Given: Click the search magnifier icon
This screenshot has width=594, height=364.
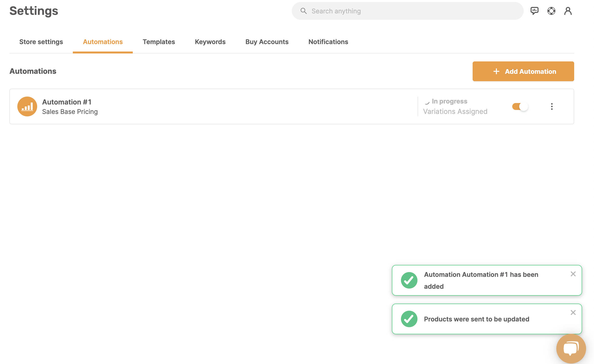Looking at the screenshot, I should 303,11.
